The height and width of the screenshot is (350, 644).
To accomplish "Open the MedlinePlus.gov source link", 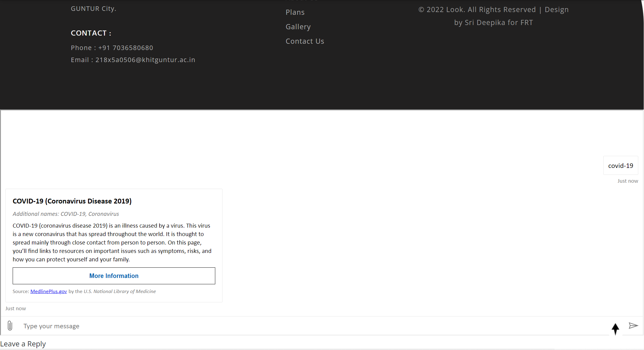I will tap(49, 291).
